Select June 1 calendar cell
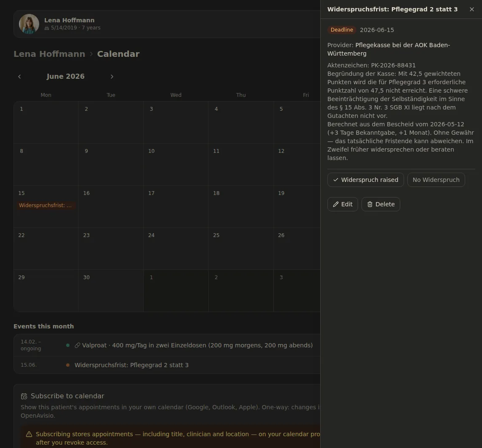The height and width of the screenshot is (448, 482). (46, 122)
